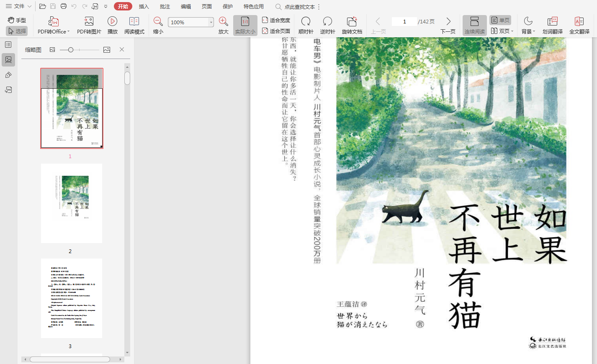This screenshot has height=364, width=597.
Task: Close the 缩略图 thumbnail panel
Action: coord(122,49)
